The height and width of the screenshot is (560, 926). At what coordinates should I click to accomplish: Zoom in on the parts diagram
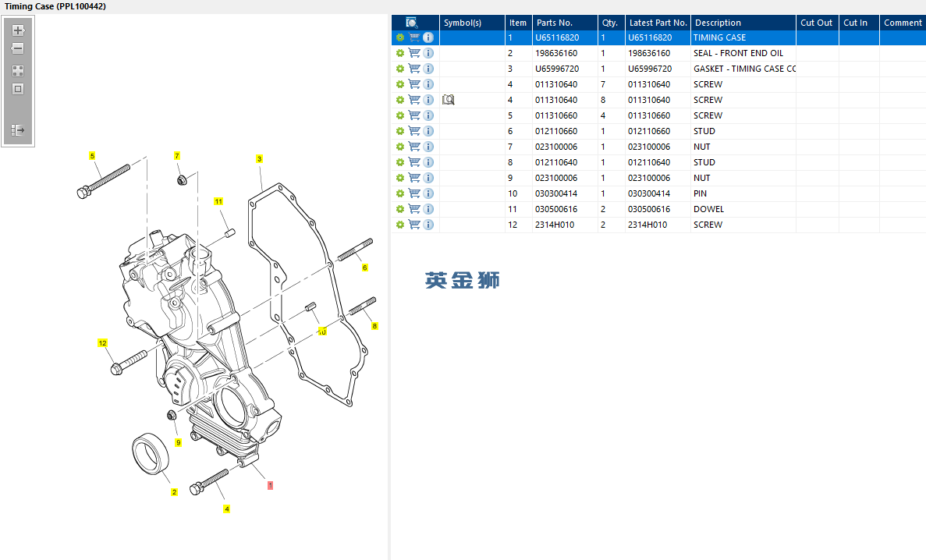click(18, 30)
